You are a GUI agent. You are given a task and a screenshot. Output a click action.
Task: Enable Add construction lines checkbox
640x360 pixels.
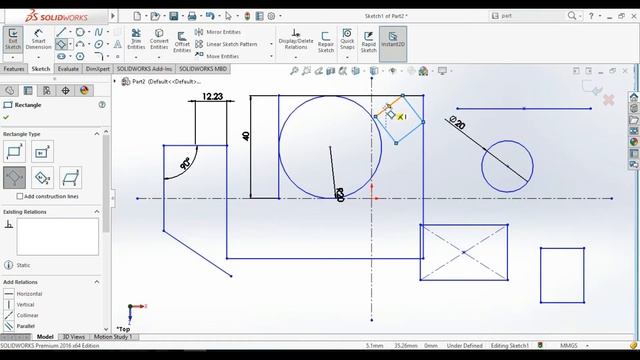20,196
